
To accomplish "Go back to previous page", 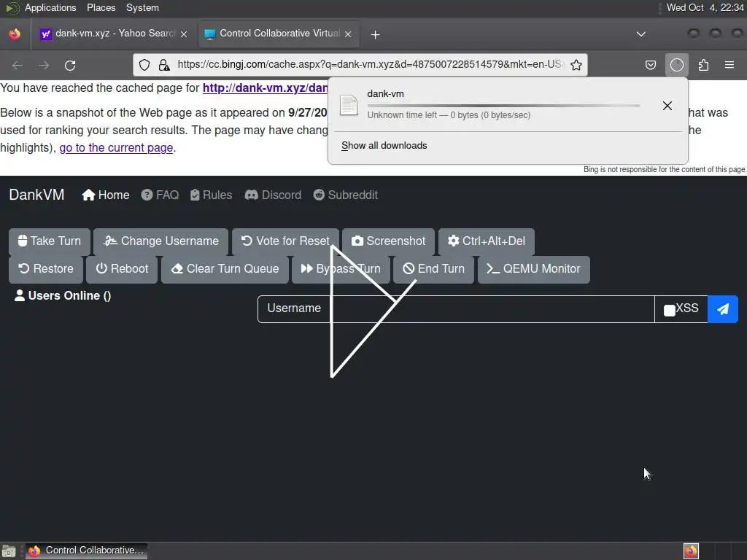I will click(18, 65).
